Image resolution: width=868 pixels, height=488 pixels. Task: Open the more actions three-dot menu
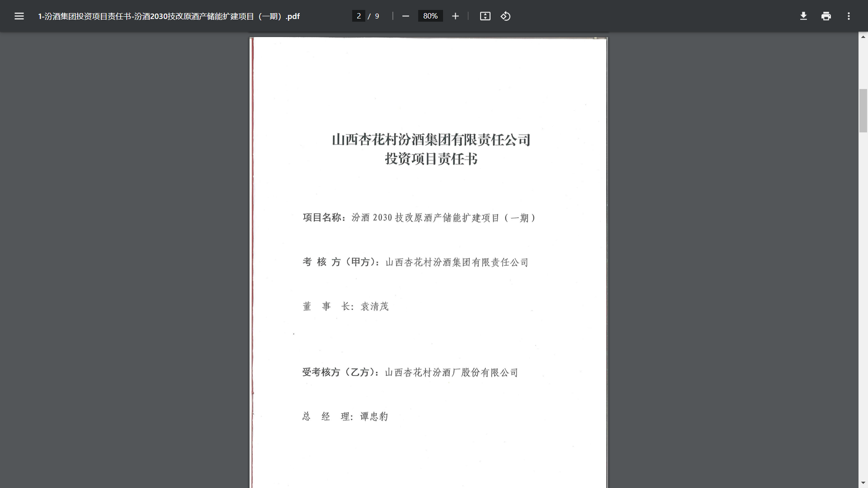(x=849, y=16)
